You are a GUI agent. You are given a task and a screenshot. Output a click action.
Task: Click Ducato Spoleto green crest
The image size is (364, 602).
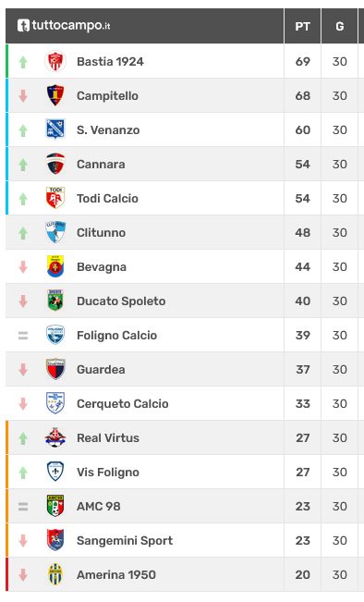(55, 301)
